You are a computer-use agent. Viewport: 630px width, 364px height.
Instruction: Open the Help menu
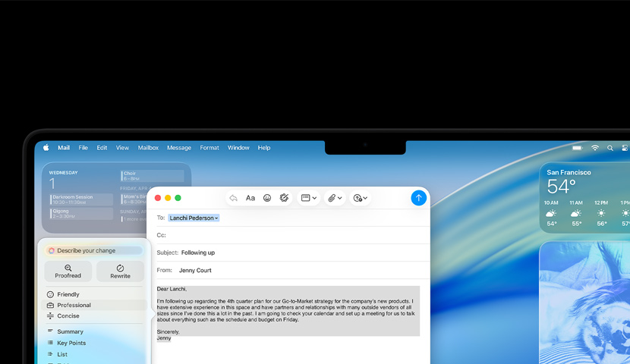[264, 148]
